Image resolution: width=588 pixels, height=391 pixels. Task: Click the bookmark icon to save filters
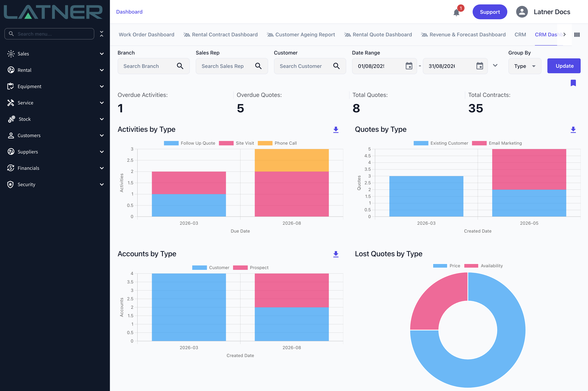pos(573,83)
